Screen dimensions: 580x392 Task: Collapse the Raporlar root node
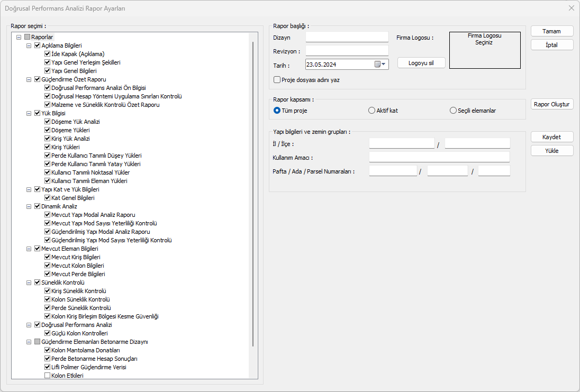pyautogui.click(x=19, y=37)
